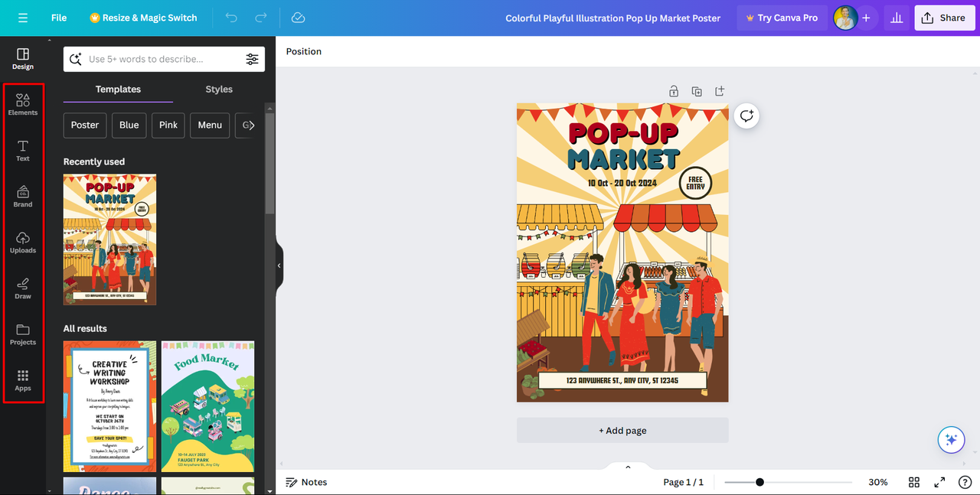
Task: Open the help question mark
Action: pos(965,482)
